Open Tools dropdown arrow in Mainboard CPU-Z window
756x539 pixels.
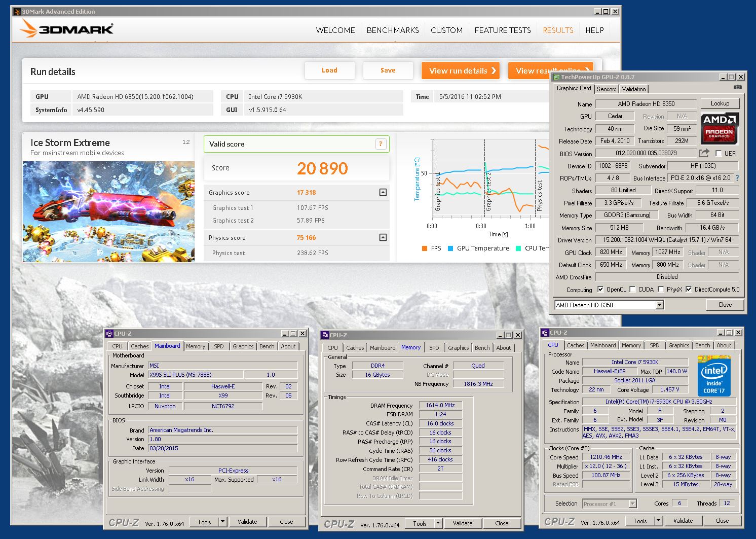pyautogui.click(x=222, y=522)
